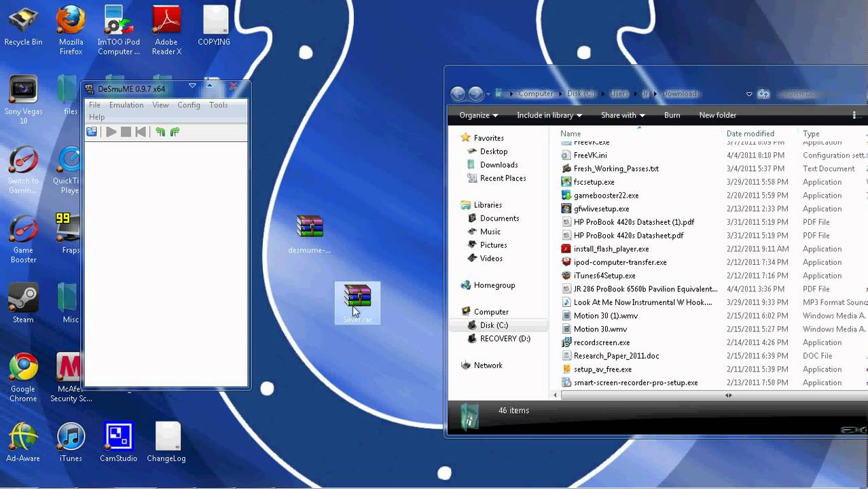
Task: Open Videos library
Action: tap(484, 258)
